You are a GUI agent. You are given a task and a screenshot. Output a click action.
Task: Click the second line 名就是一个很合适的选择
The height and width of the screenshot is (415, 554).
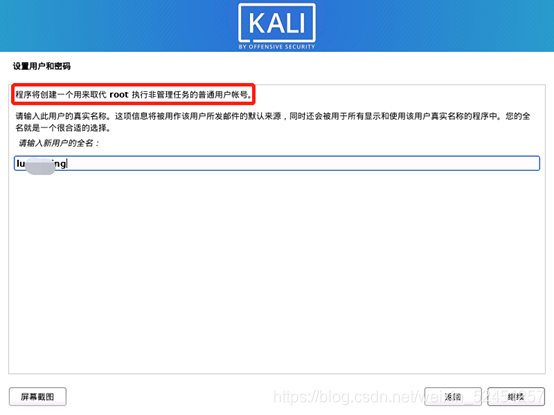pyautogui.click(x=63, y=128)
